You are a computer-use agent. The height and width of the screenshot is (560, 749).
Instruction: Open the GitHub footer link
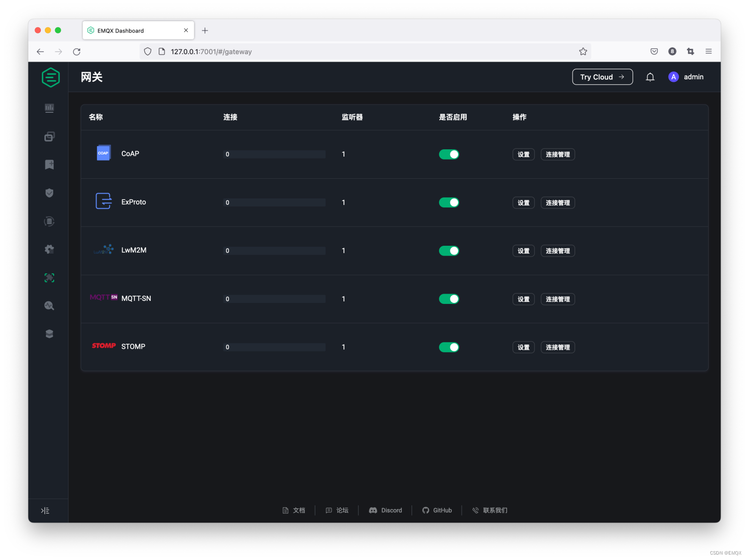coord(437,510)
